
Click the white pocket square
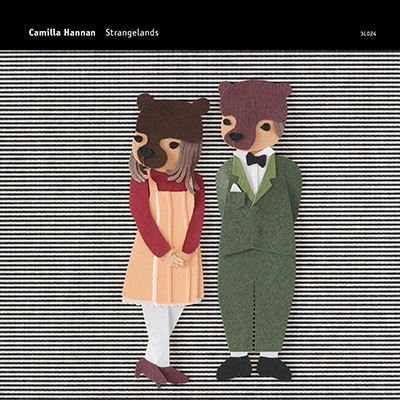point(235,188)
